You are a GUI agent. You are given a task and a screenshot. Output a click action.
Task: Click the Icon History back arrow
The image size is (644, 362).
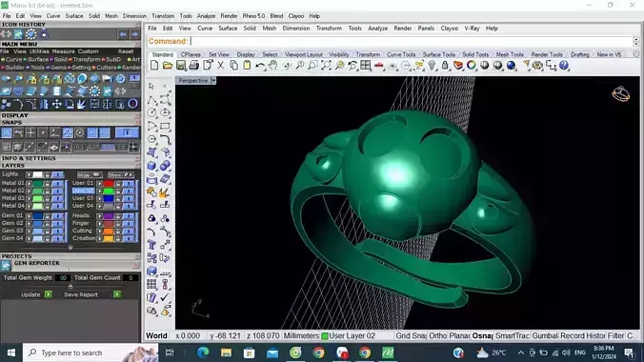pos(122,34)
